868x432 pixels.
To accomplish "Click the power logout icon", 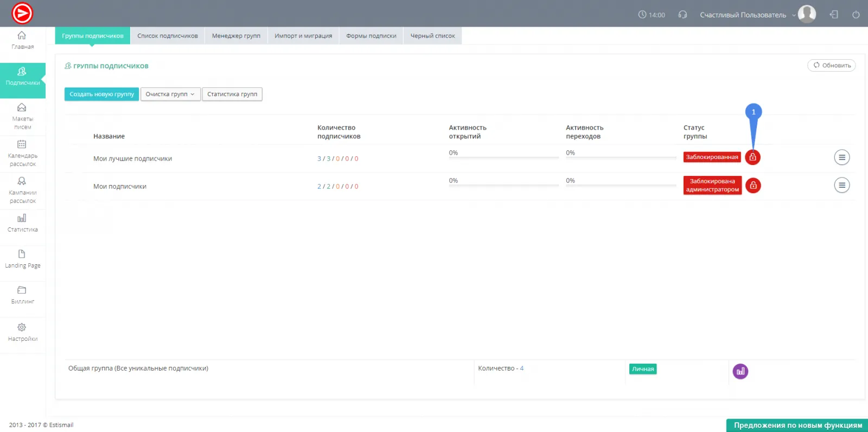I will [856, 15].
